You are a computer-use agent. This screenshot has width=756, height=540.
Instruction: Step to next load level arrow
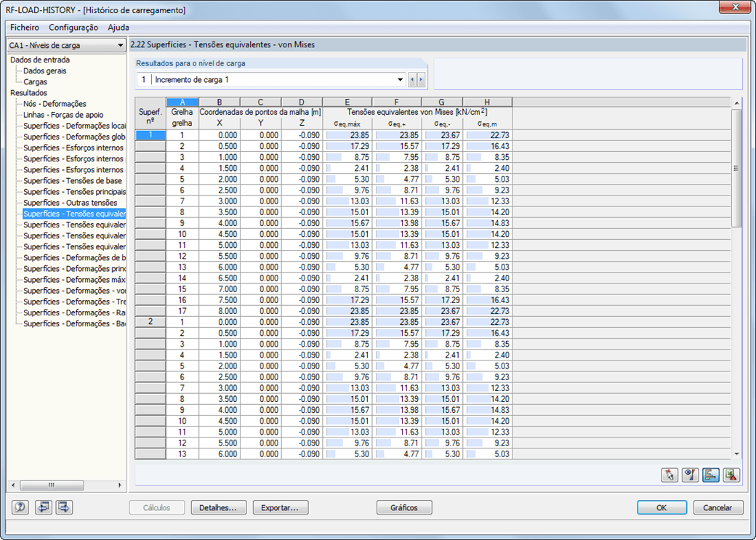(x=421, y=79)
